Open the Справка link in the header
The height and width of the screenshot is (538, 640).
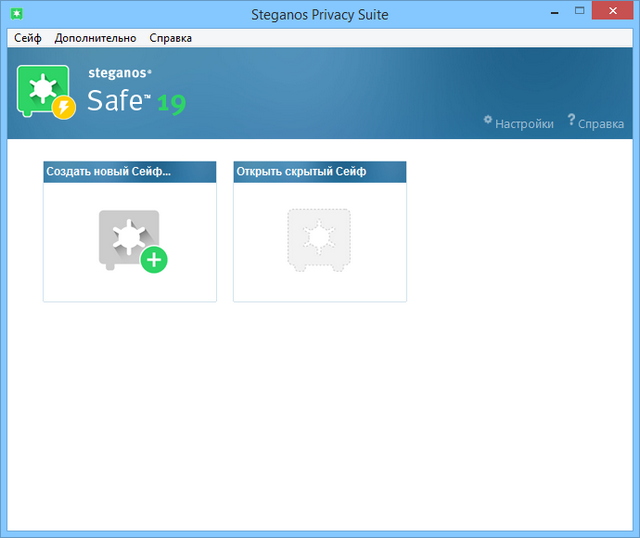tap(601, 124)
